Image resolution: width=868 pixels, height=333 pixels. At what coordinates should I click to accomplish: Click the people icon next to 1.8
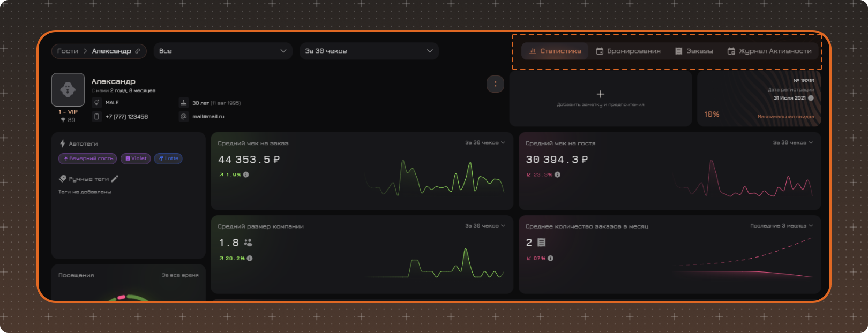pos(248,243)
